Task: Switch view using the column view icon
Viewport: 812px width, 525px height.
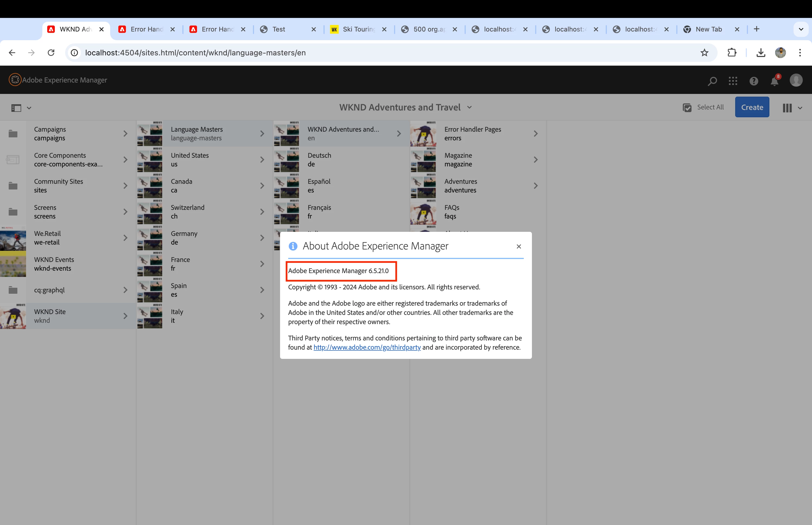Action: 787,108
